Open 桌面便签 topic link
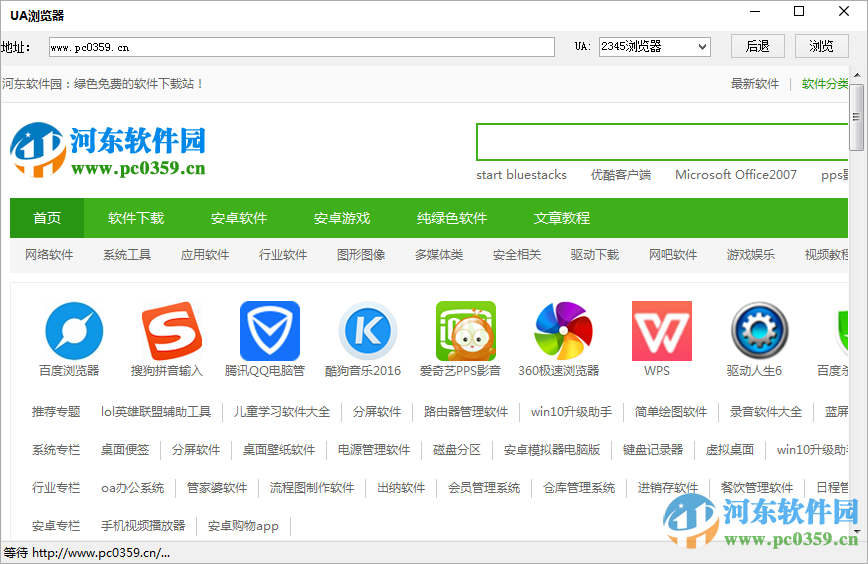This screenshot has height=564, width=868. (x=125, y=449)
